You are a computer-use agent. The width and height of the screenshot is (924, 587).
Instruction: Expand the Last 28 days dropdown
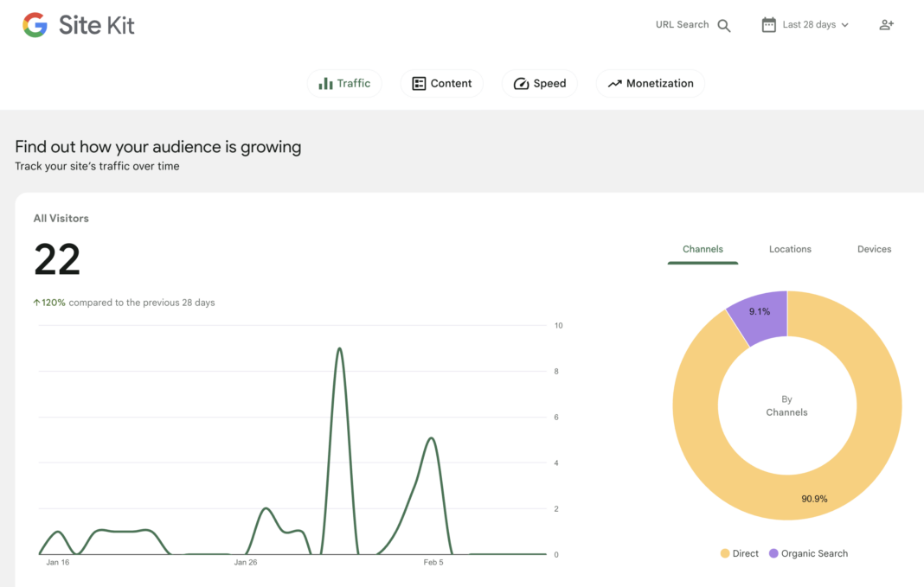point(809,25)
